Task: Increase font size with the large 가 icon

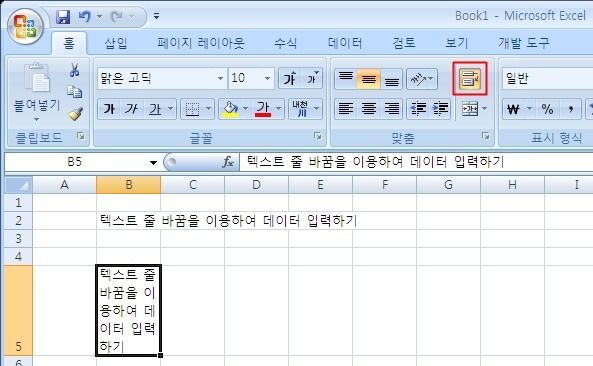Action: point(289,78)
